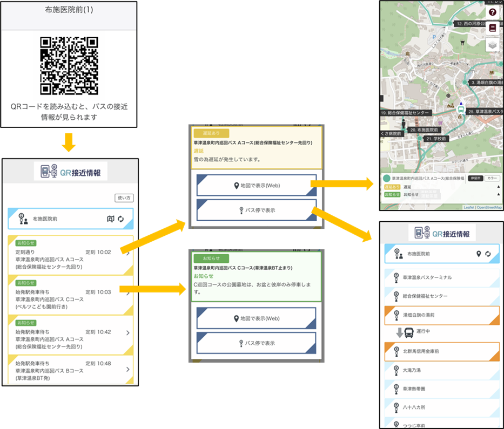Open map view icon in arrival list header

click(x=111, y=219)
